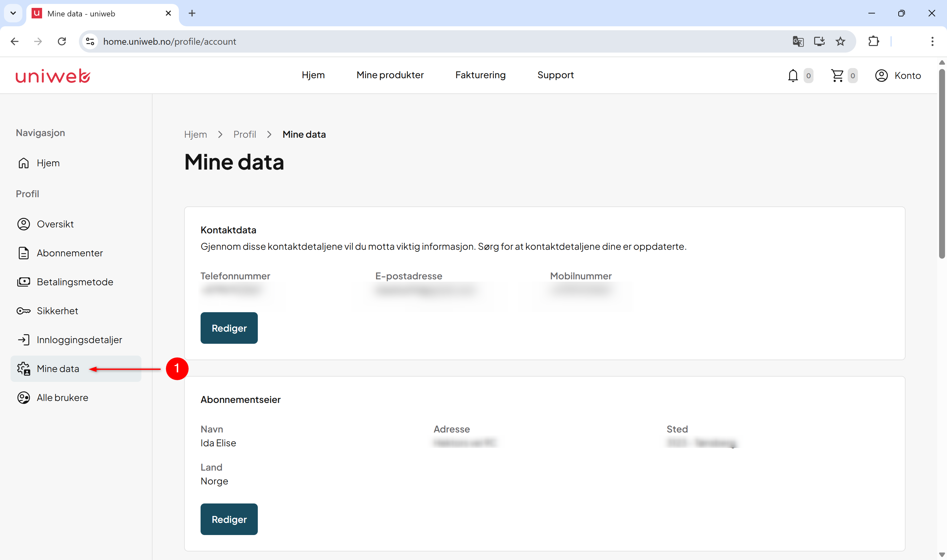The width and height of the screenshot is (947, 560).
Task: Click the Mine data breadcrumb text
Action: coord(304,134)
